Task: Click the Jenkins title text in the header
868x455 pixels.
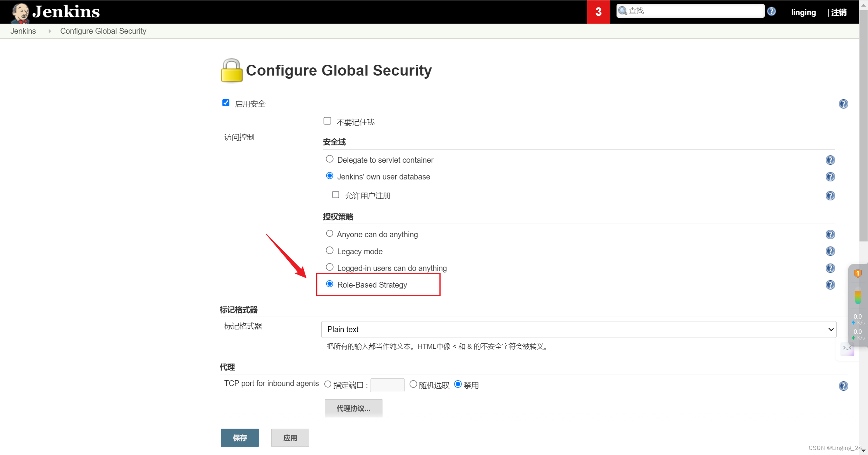Action: pyautogui.click(x=66, y=12)
